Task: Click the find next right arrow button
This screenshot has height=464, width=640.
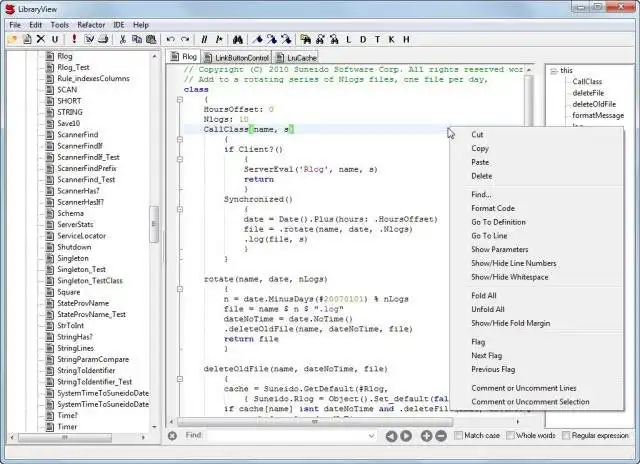Action: pos(406,436)
